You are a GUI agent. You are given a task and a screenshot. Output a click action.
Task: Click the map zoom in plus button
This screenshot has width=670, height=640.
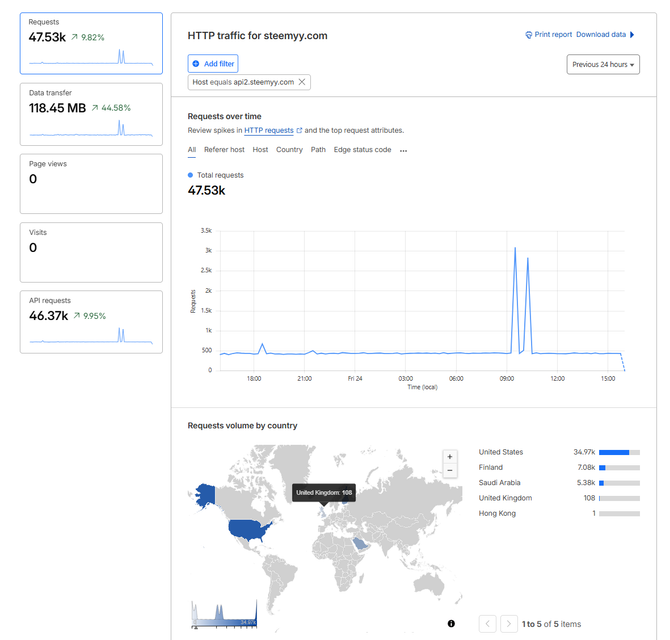coord(450,457)
